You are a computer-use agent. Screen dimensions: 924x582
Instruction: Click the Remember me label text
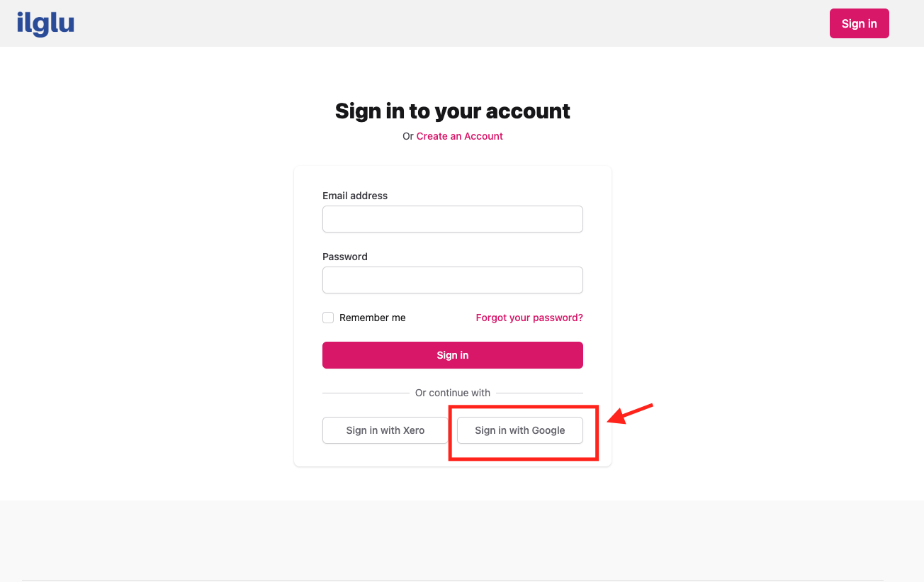[373, 318]
